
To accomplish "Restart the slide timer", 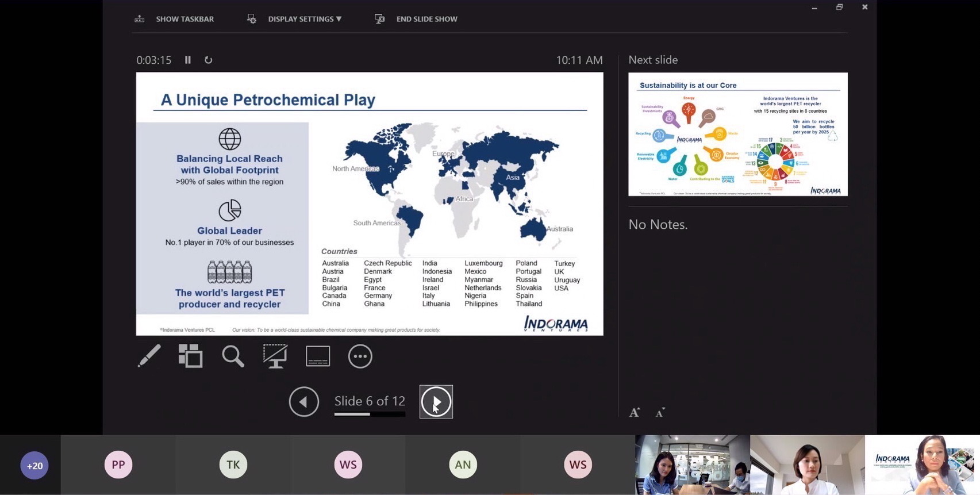I will point(209,60).
